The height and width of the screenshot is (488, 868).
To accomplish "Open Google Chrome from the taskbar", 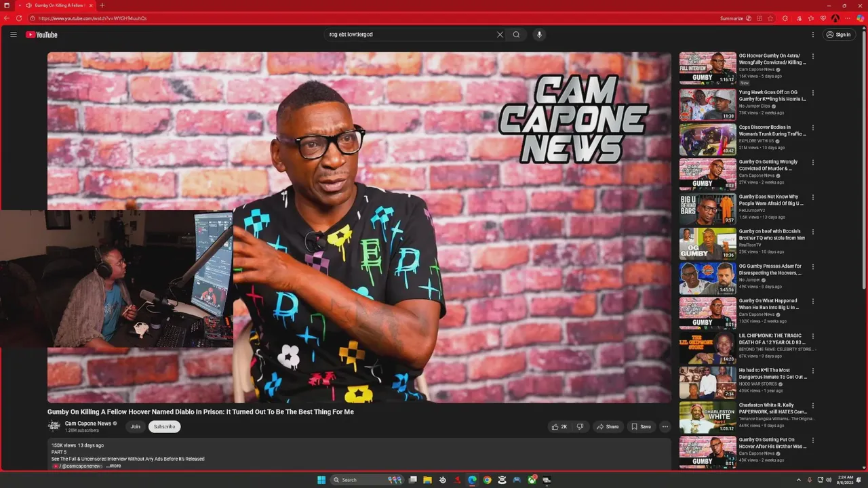I will pyautogui.click(x=487, y=480).
